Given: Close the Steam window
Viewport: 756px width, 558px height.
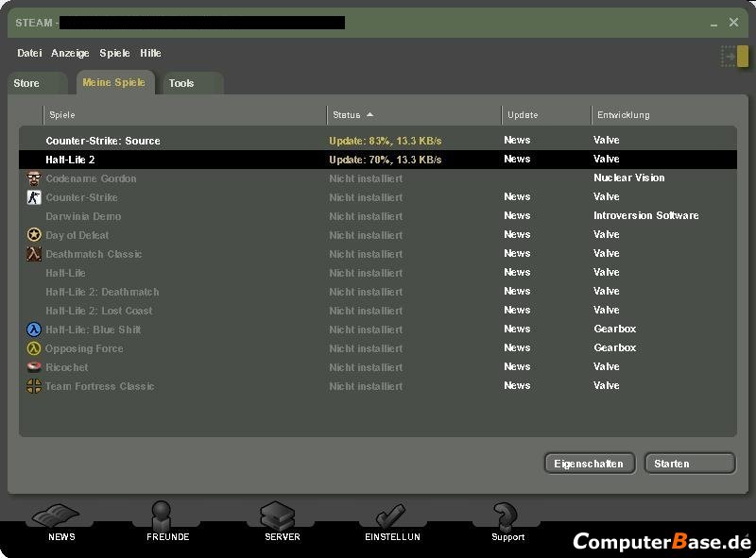Looking at the screenshot, I should point(733,22).
